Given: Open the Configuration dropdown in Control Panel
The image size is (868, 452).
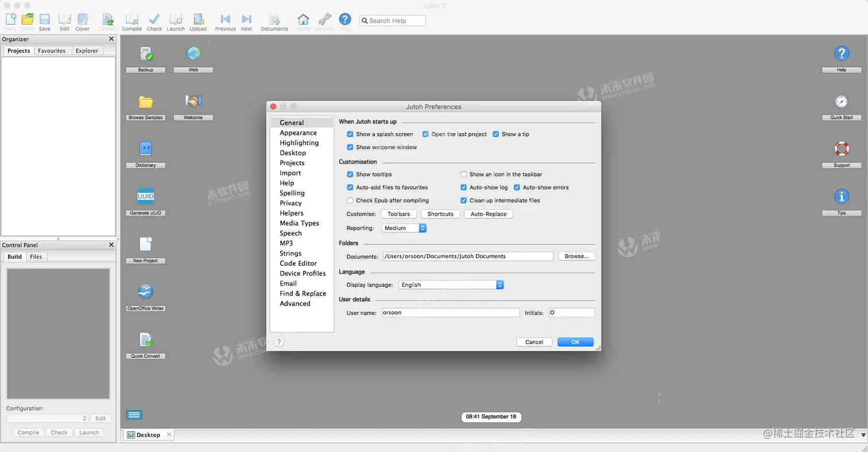Looking at the screenshot, I should coord(47,419).
